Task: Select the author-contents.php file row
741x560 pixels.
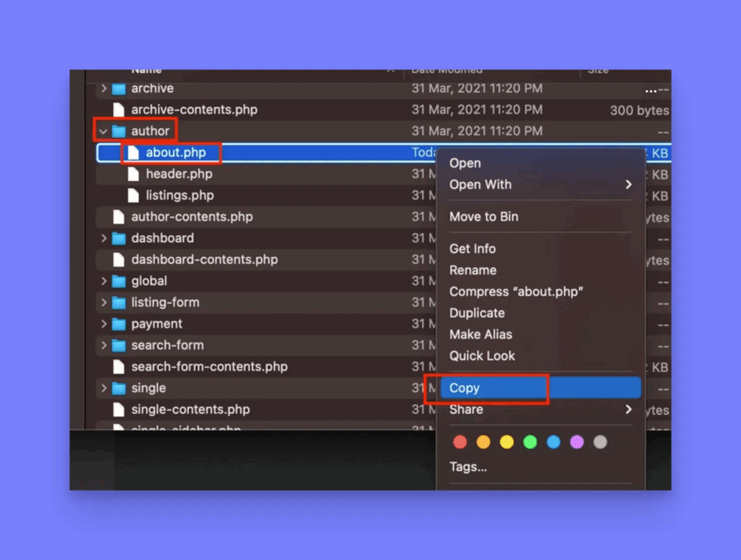Action: 192,217
